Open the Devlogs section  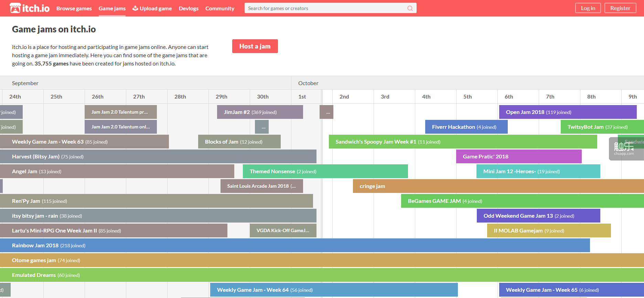(x=189, y=8)
